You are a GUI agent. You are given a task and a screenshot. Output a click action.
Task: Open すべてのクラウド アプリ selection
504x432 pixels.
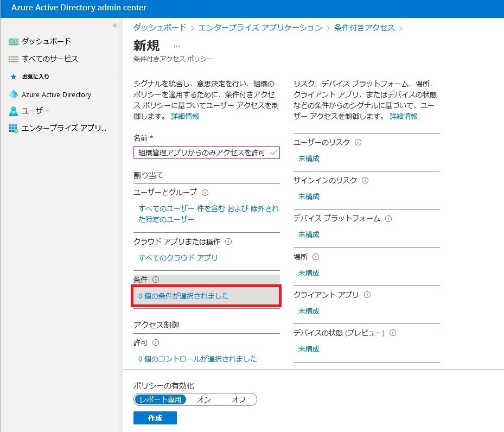[178, 257]
